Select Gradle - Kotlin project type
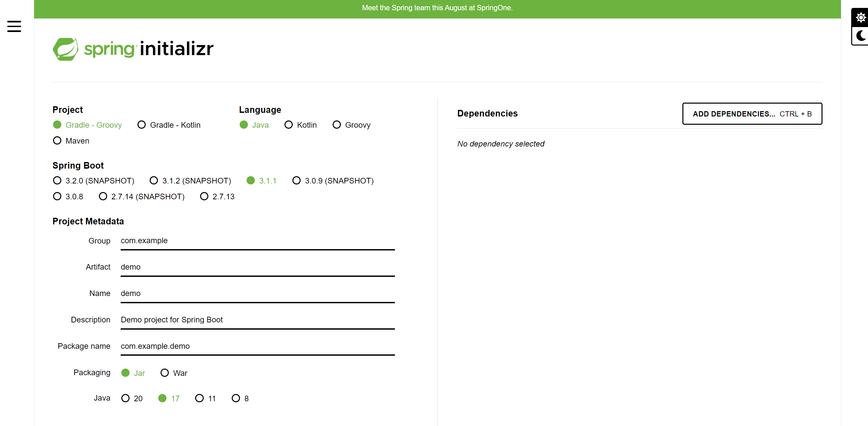 (x=169, y=125)
